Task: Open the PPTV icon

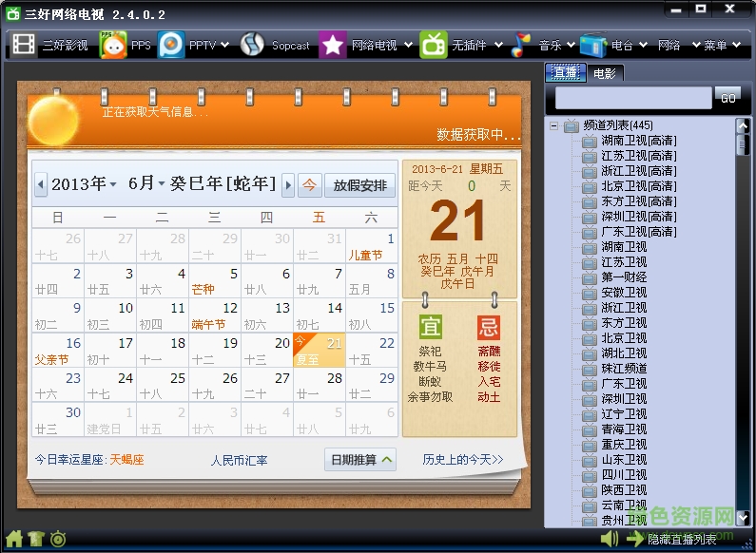Action: [x=171, y=45]
